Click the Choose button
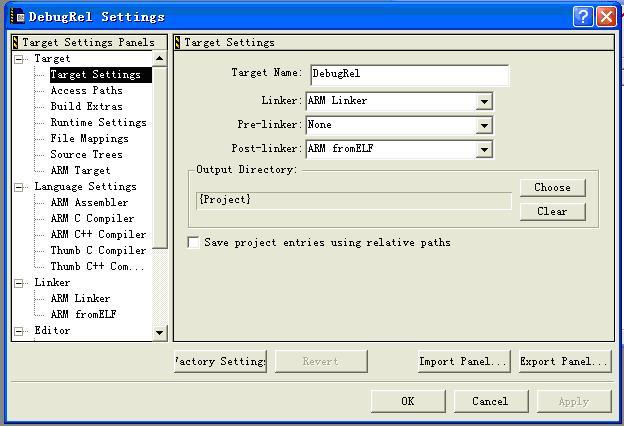Image resolution: width=624 pixels, height=426 pixels. click(x=553, y=188)
